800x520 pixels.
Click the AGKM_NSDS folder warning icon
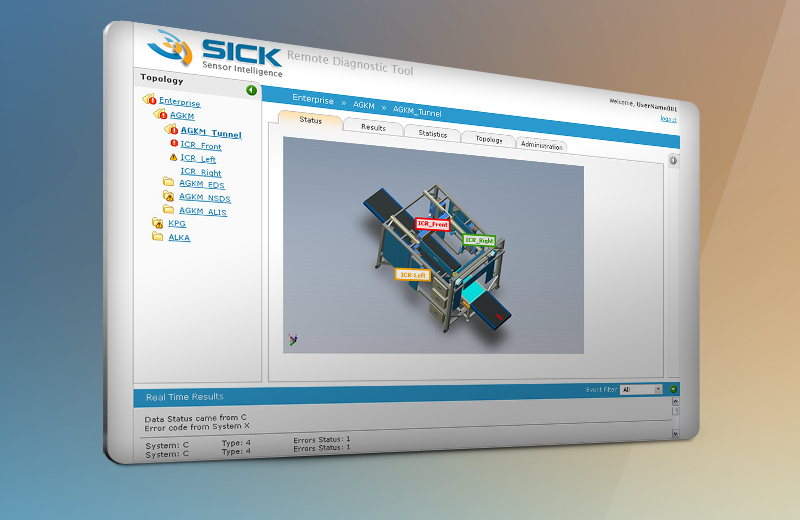click(x=168, y=195)
